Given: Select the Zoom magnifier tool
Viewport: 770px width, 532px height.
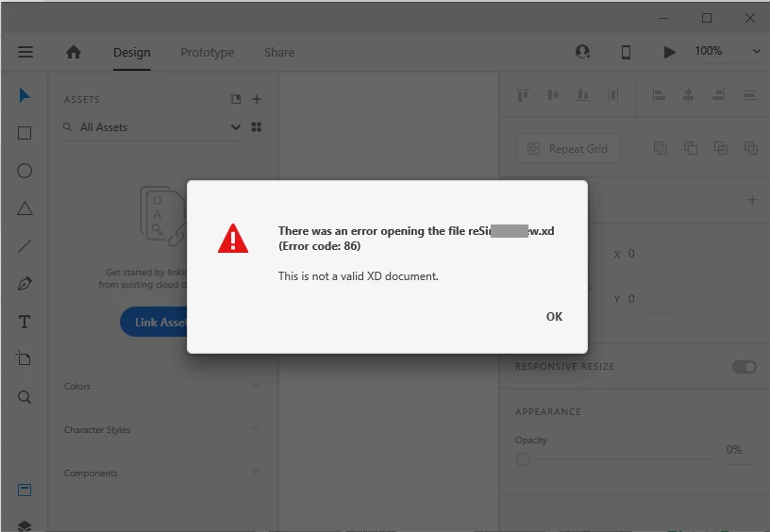Looking at the screenshot, I should click(x=25, y=396).
